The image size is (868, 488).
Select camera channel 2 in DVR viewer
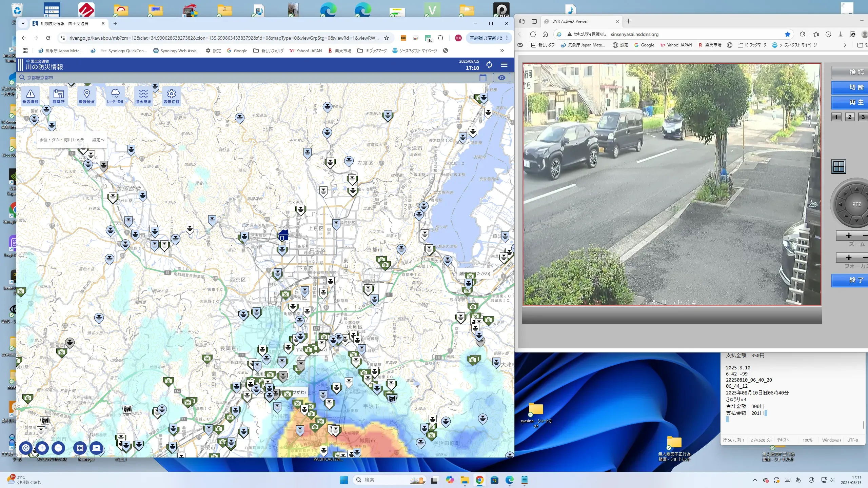click(849, 117)
